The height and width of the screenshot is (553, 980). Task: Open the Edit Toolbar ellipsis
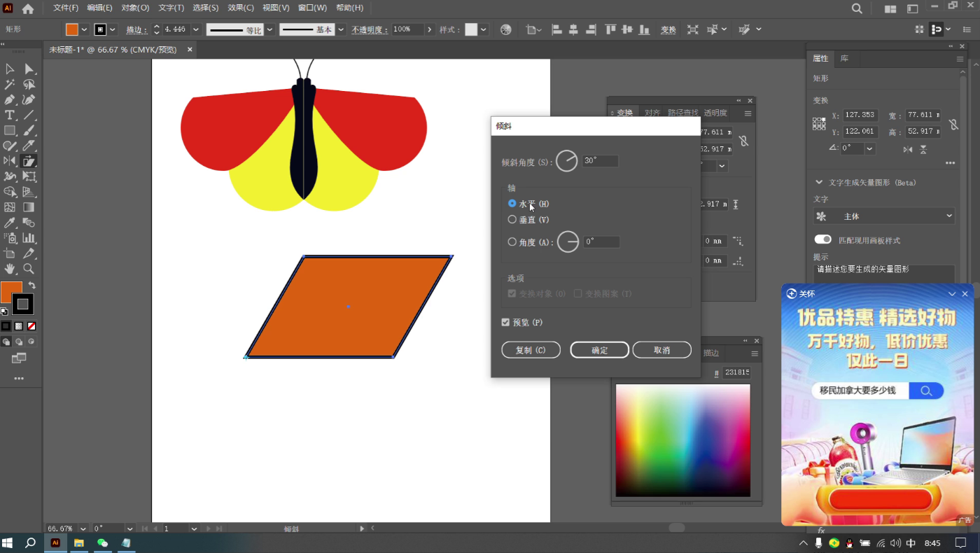pos(19,378)
